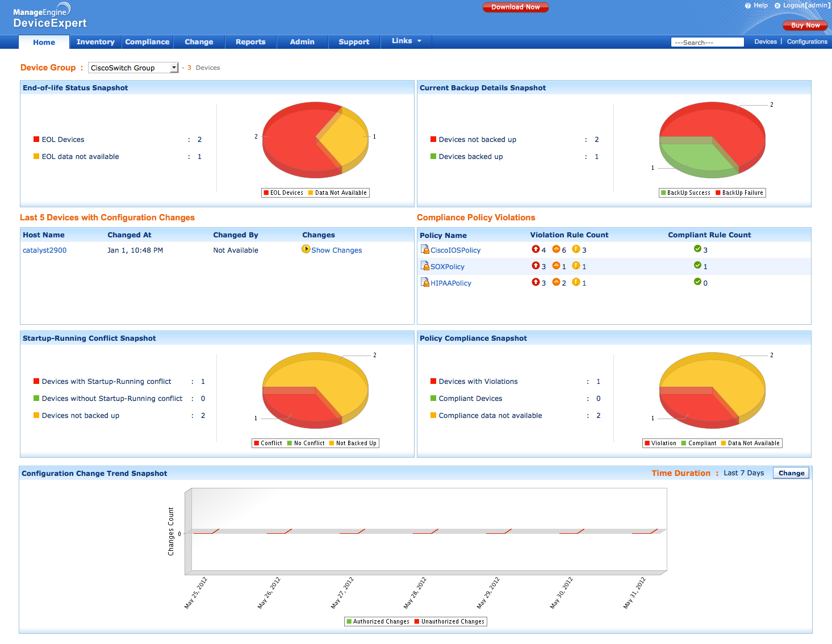This screenshot has width=832, height=644.
Task: Click HIPAAPolicy red critical violation icon
Action: (536, 282)
